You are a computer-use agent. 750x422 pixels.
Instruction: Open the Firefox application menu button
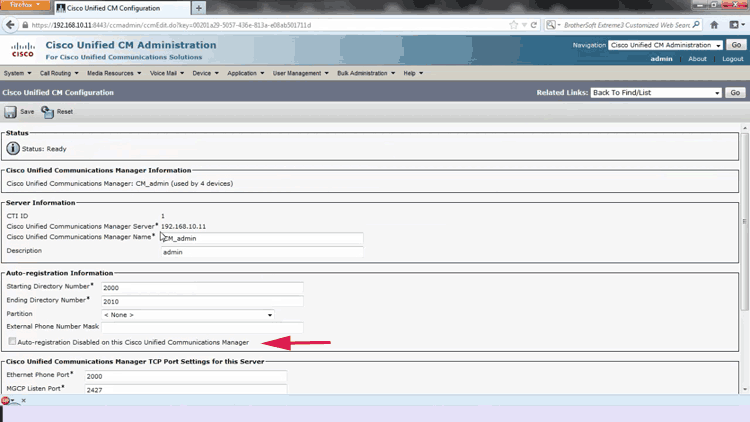(24, 5)
